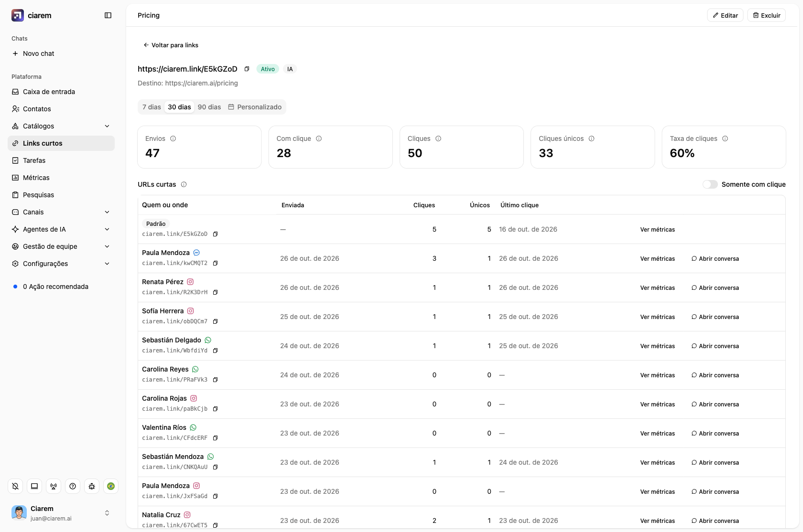Screen dimensions: 803x532
Task: Click the Editar button
Action: coord(725,15)
